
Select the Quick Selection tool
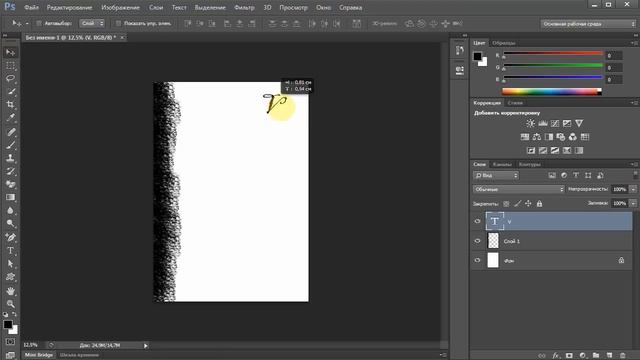coord(11,91)
